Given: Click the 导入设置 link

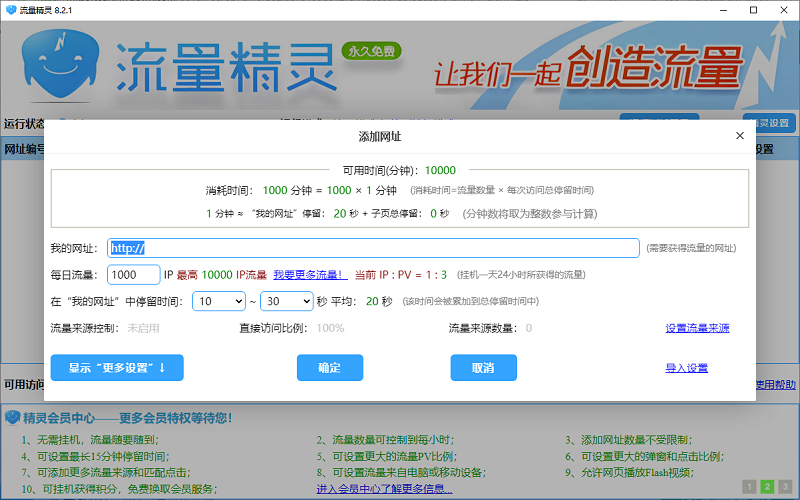Looking at the screenshot, I should tap(686, 368).
